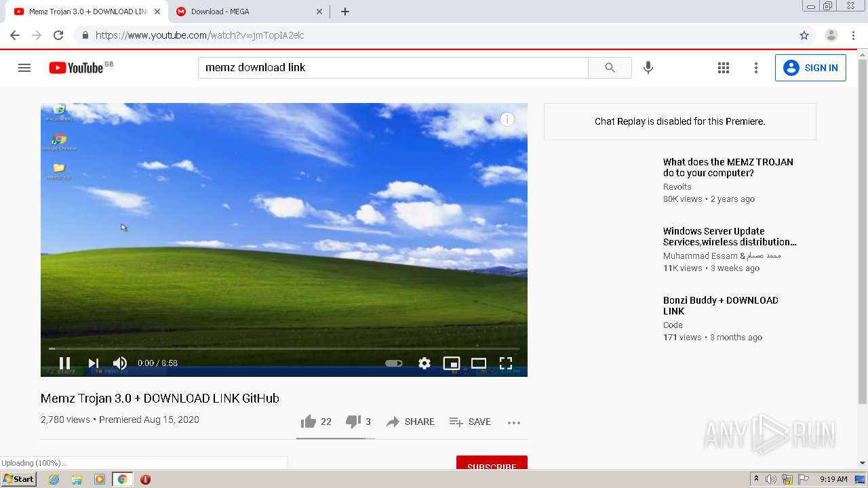Go back in browser history
Screen dimensions: 868x488
tap(15, 35)
